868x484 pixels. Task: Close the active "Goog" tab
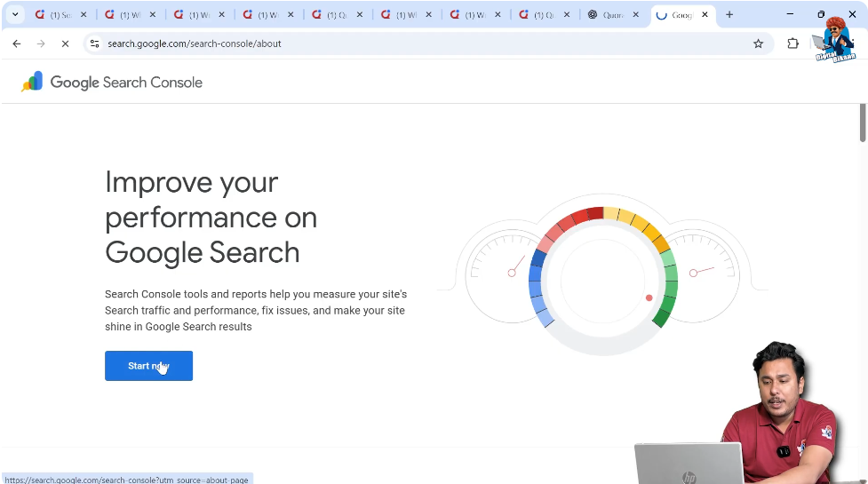pos(705,15)
